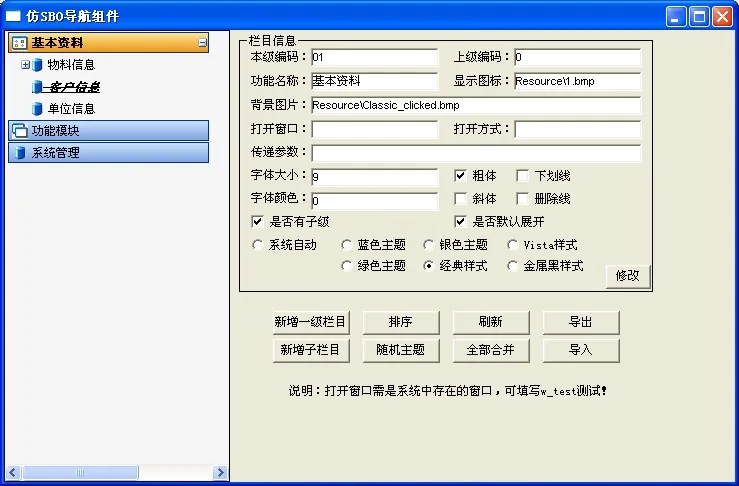The width and height of the screenshot is (739, 486).
Task: Click the blue icon beside 单位信息
Action: (x=37, y=109)
